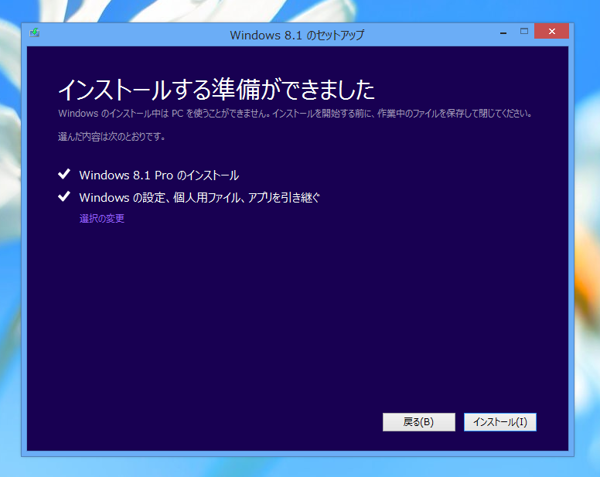600x477 pixels.
Task: Open the 選択の変更 link
Action: coord(102,218)
